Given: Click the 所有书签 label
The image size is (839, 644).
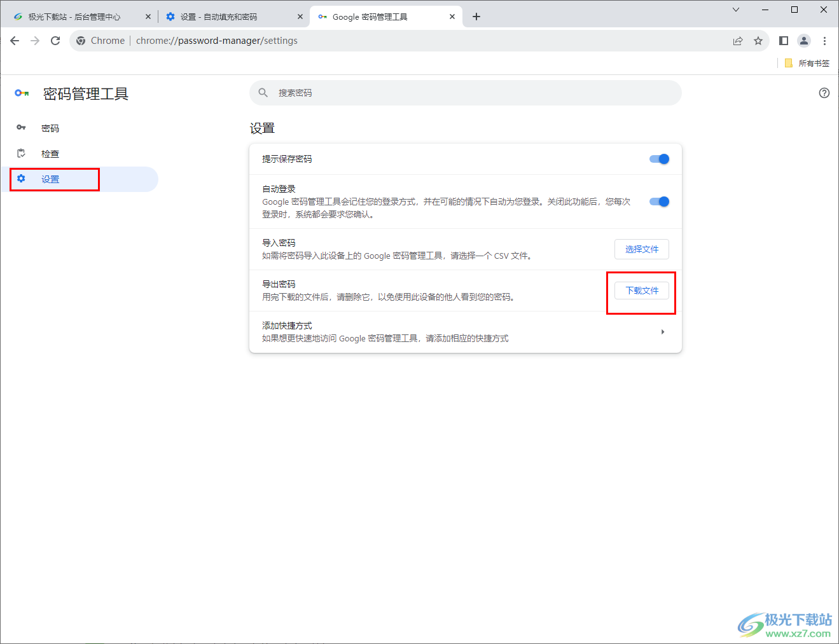Looking at the screenshot, I should coord(814,64).
